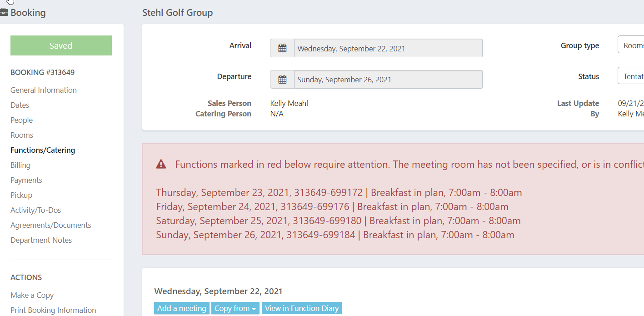Click Make a Copy action link
644x316 pixels.
coord(32,295)
